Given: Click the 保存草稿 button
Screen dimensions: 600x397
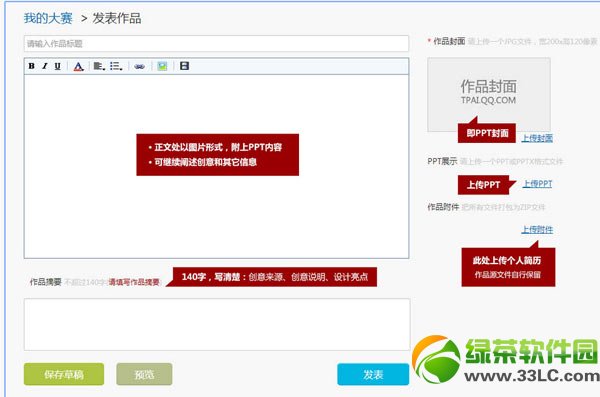Looking at the screenshot, I should (64, 374).
